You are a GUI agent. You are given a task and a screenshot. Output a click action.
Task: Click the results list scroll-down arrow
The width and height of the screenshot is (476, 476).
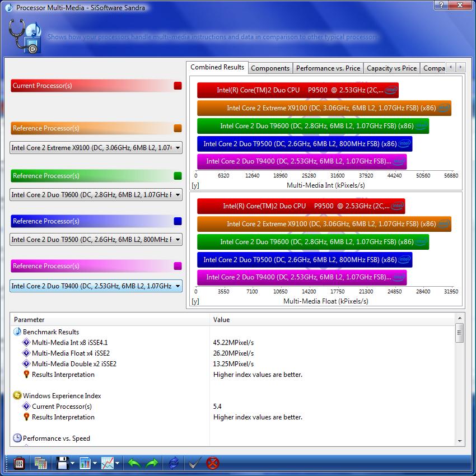click(x=460, y=441)
